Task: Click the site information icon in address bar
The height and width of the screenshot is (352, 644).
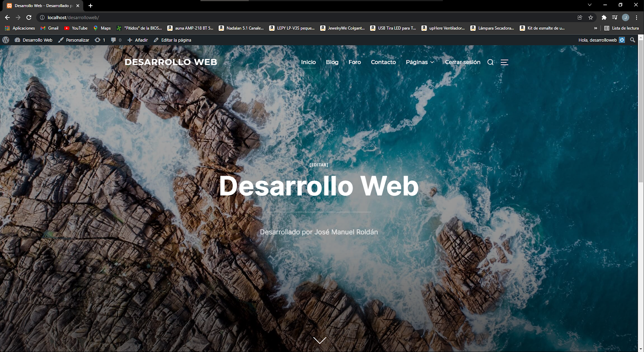Action: 42,17
